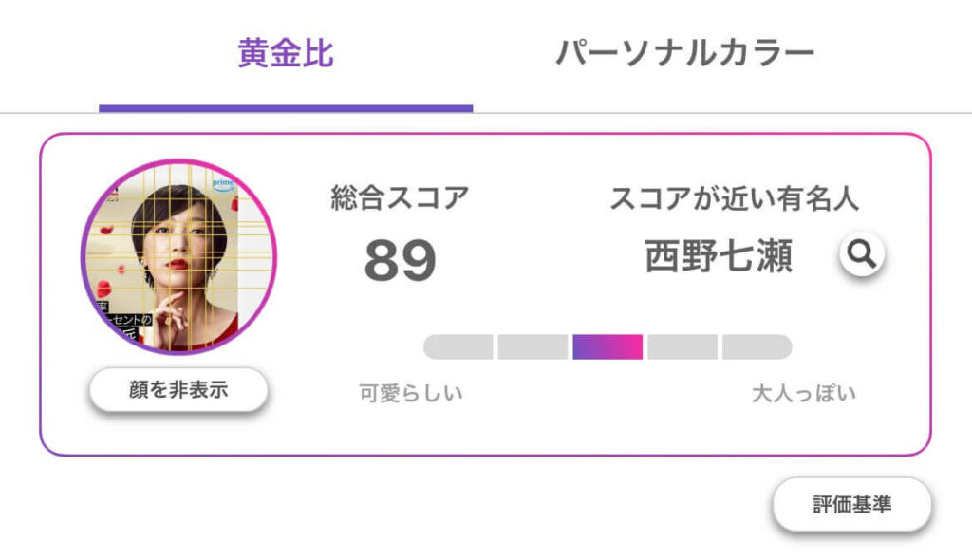Viewport: 972px width, 560px height.
Task: Switch to the パーソナルカラー tab
Action: pyautogui.click(x=684, y=54)
